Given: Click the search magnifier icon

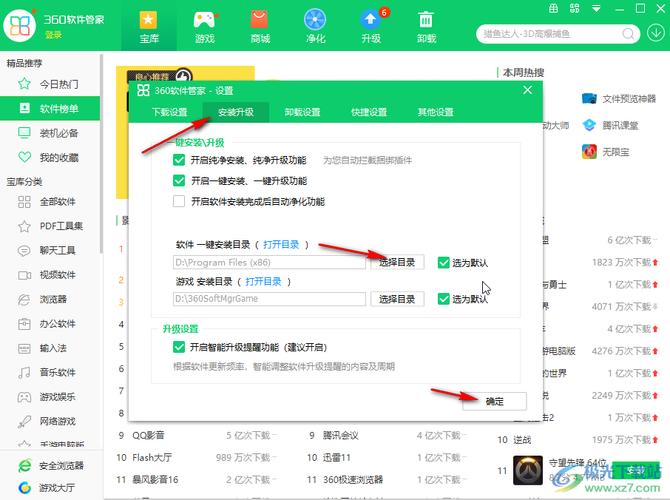Looking at the screenshot, I should coord(628,33).
